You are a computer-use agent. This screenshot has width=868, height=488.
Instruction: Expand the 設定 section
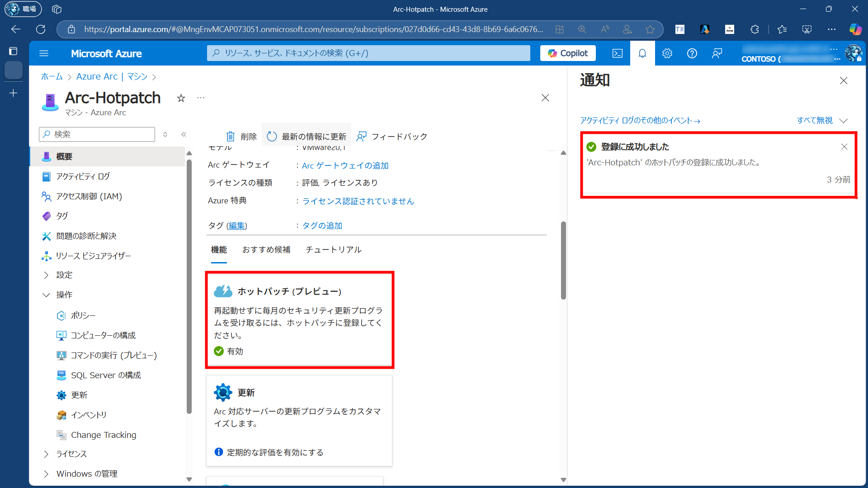[x=46, y=275]
